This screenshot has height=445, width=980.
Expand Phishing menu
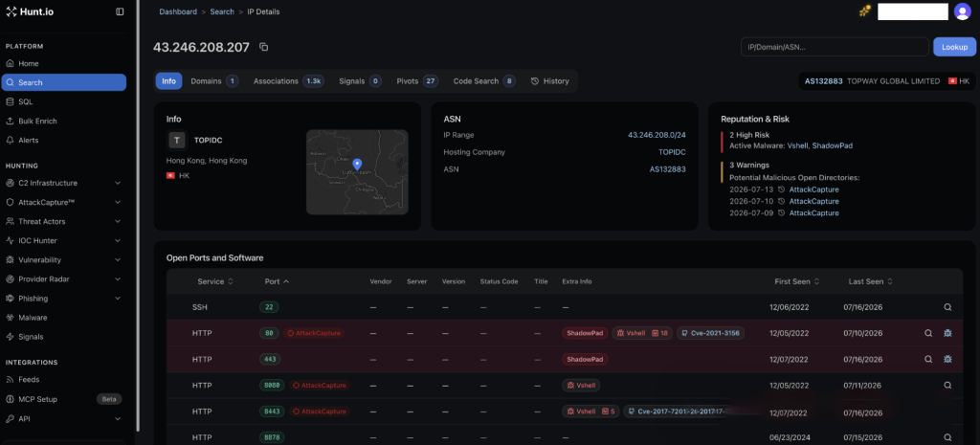coord(118,299)
